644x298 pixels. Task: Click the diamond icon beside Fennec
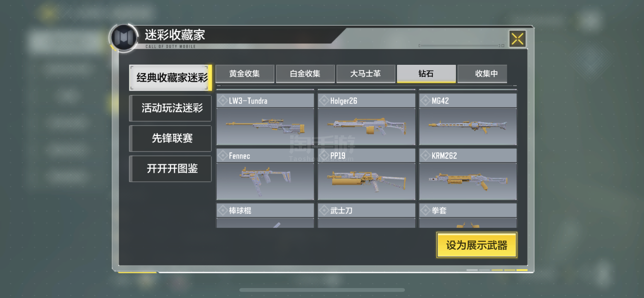point(223,155)
